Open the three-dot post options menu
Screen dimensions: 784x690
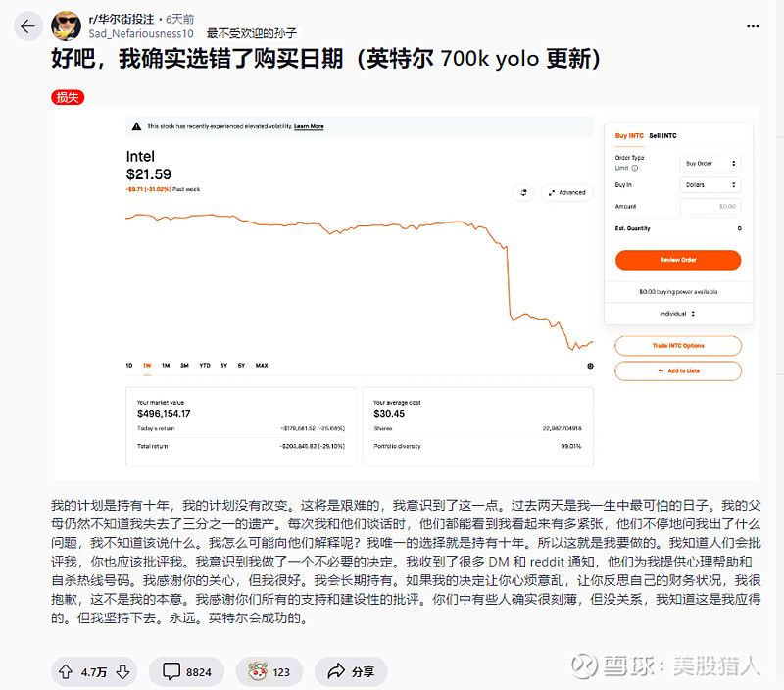pos(753,26)
